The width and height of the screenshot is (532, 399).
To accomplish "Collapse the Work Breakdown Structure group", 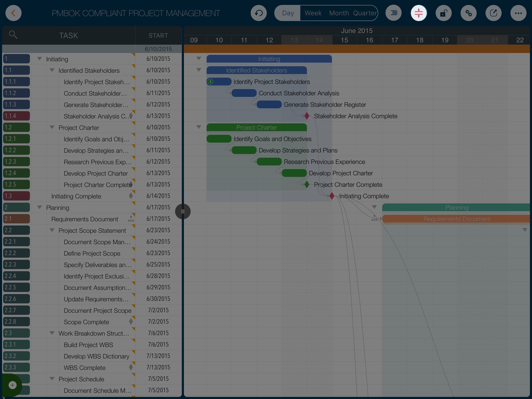I will (x=52, y=333).
